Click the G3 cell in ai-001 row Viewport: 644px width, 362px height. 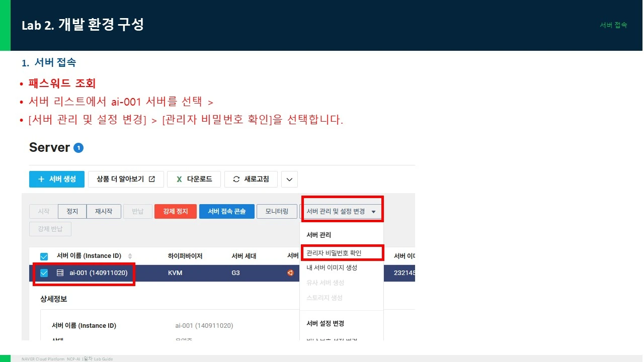click(236, 273)
